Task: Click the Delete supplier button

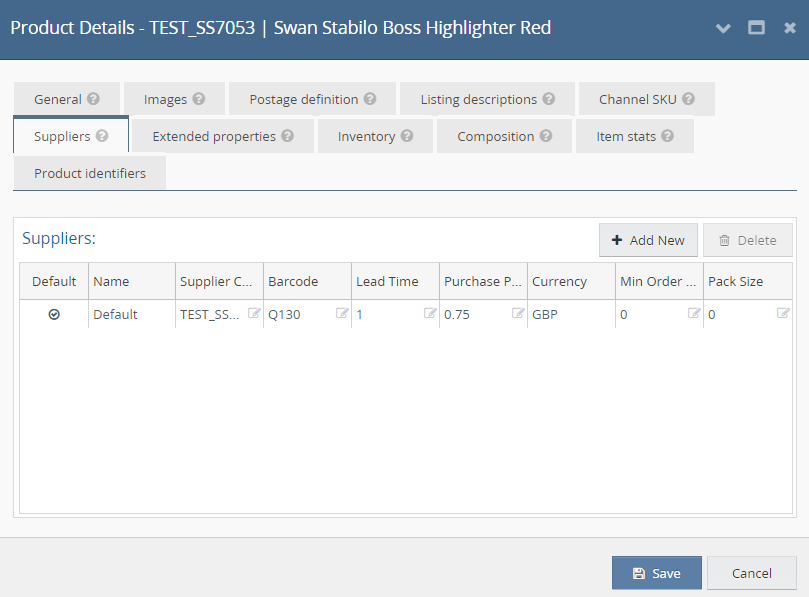Action: 748,240
